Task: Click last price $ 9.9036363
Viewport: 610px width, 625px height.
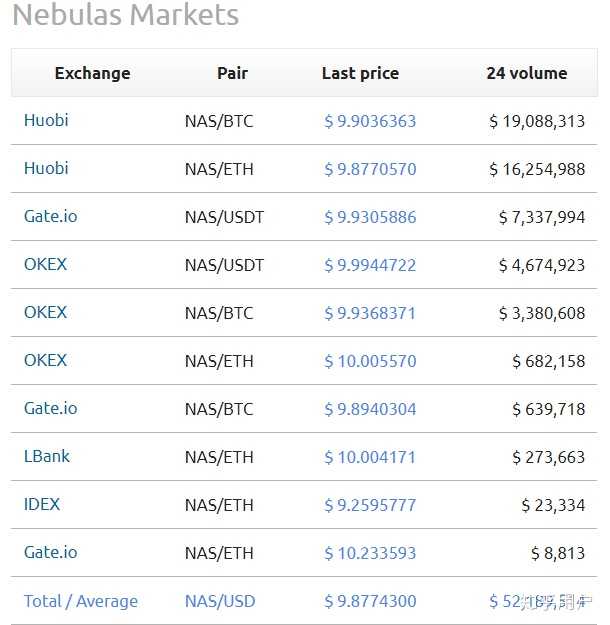Action: (x=370, y=121)
